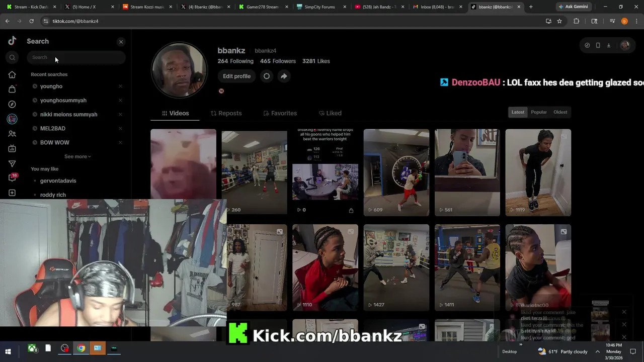Open Chrome Extensions puzzle icon
This screenshot has height=362, width=644.
tap(577, 21)
